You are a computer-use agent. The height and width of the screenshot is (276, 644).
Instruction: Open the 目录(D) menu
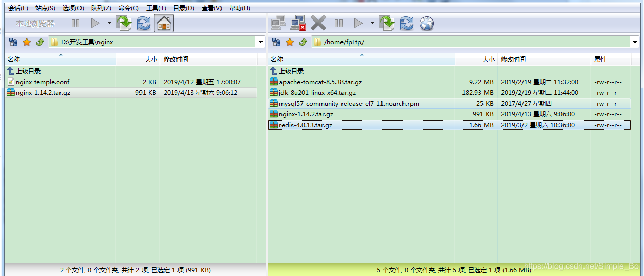(x=184, y=8)
